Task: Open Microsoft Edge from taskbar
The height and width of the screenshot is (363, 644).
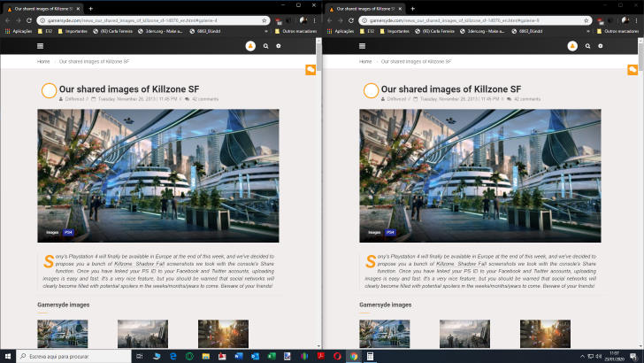Action: coord(172,357)
